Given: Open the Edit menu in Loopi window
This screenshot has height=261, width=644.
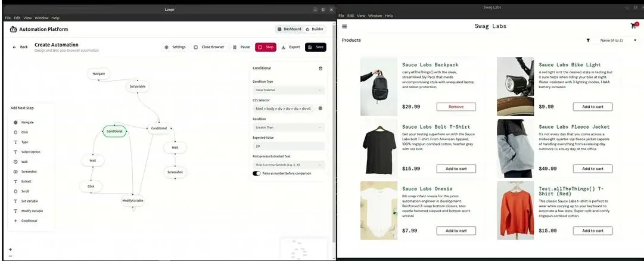Looking at the screenshot, I should (x=17, y=18).
